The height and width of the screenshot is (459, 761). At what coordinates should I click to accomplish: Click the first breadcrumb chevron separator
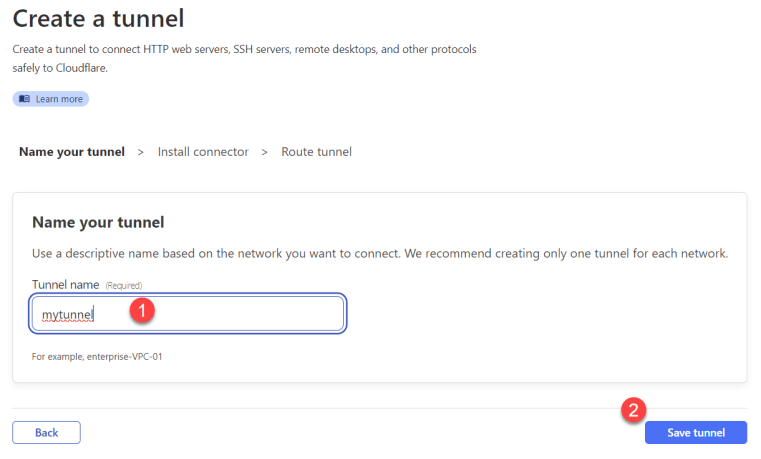click(x=141, y=152)
